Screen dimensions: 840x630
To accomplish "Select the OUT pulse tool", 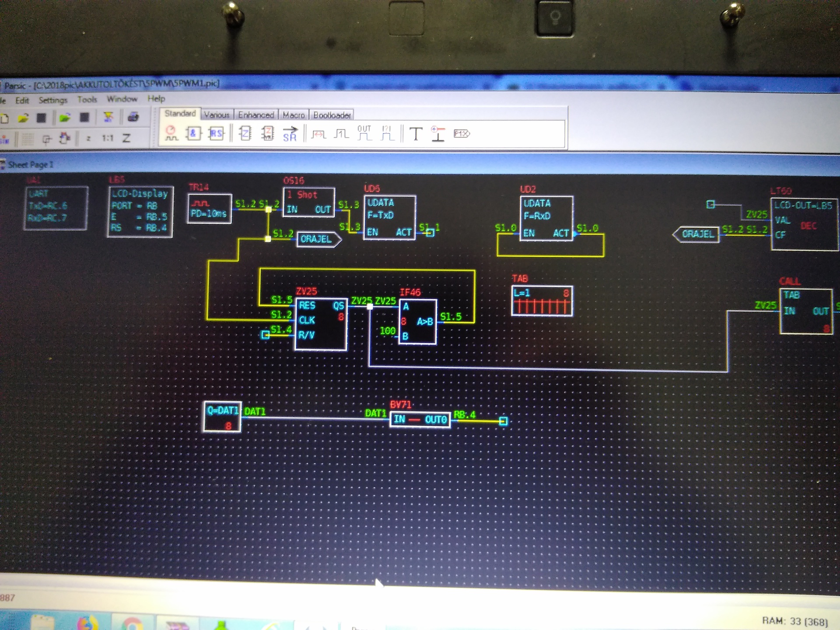I will tap(364, 133).
